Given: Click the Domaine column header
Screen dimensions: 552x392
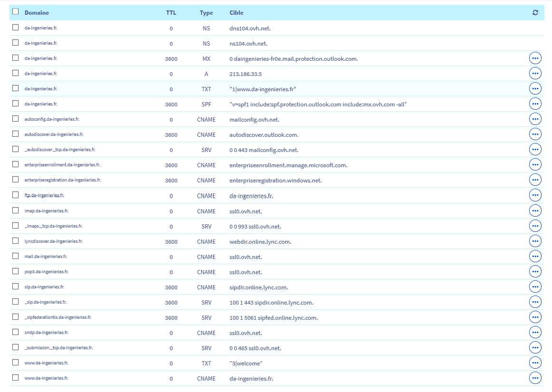Looking at the screenshot, I should pyautogui.click(x=37, y=13).
